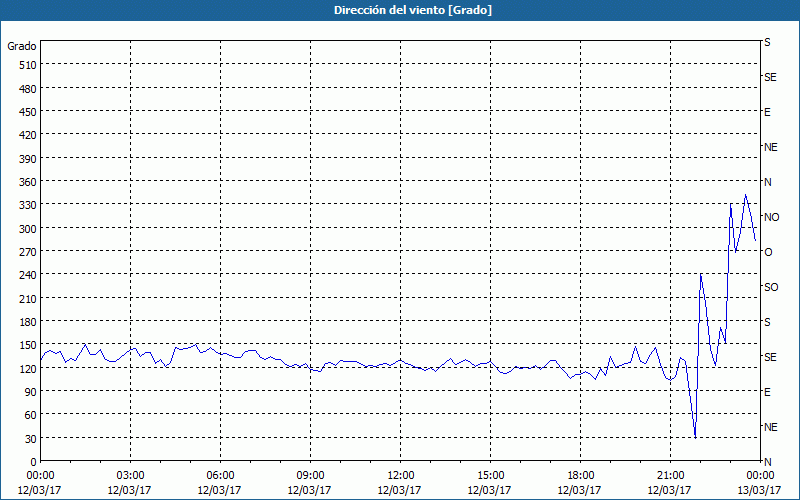Image resolution: width=800 pixels, height=500 pixels.
Task: Click the 0 degree axis label
Action: tap(34, 462)
